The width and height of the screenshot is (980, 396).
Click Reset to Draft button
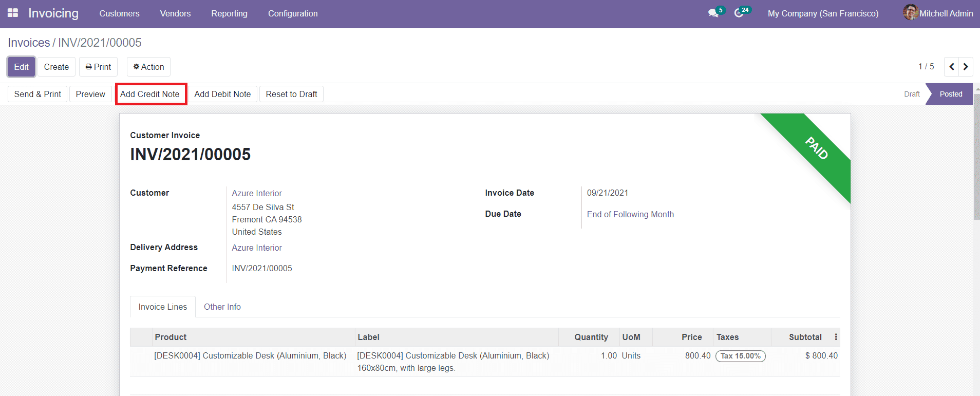point(291,94)
